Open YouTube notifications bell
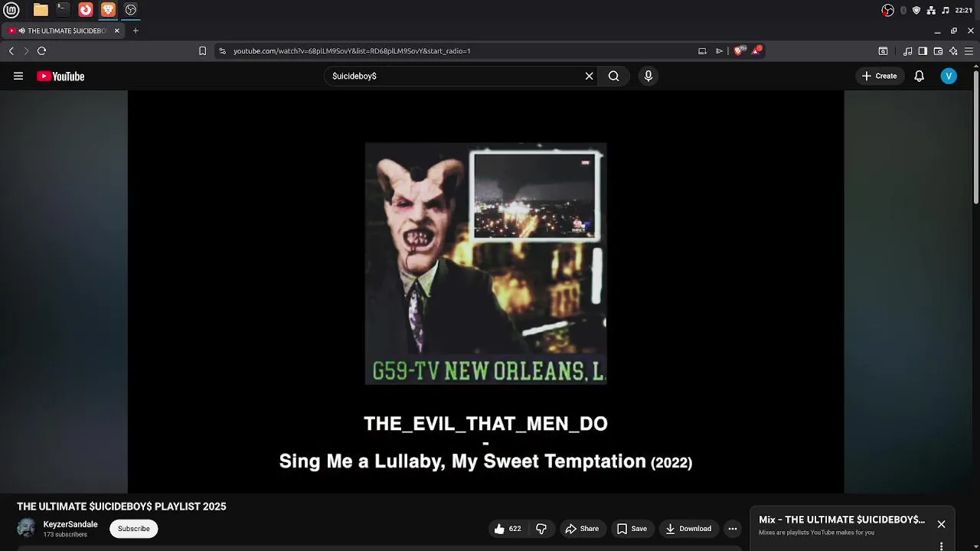Viewport: 980px width, 551px height. pos(919,76)
